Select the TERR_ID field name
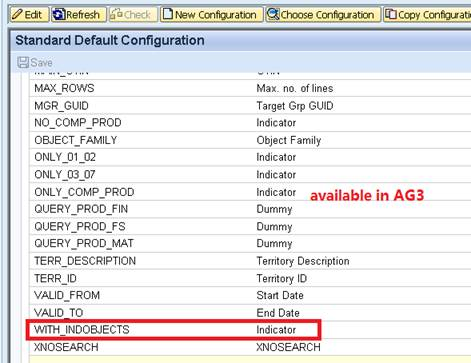Viewport: 471px width, 363px height. tap(55, 278)
